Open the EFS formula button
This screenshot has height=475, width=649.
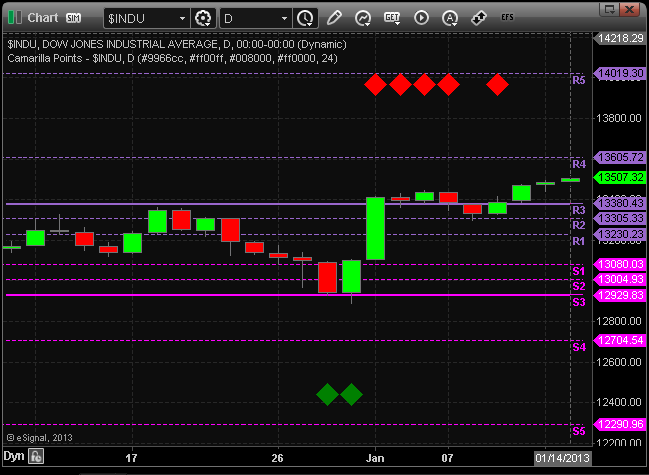[x=507, y=17]
